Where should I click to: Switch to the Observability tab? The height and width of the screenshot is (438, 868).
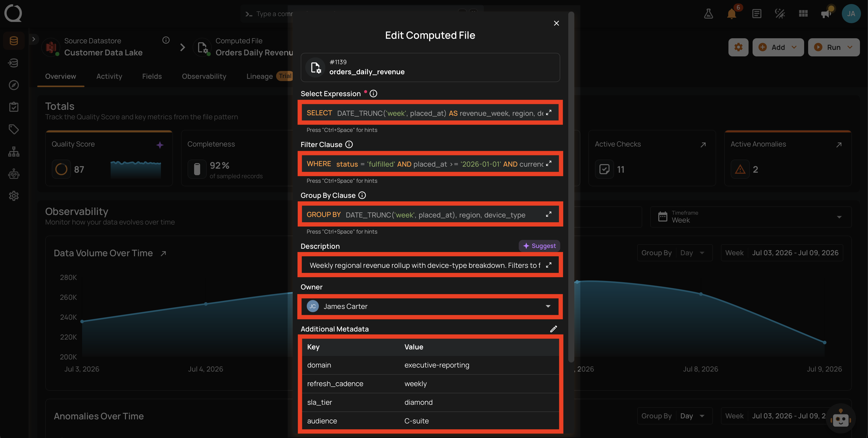coord(204,77)
